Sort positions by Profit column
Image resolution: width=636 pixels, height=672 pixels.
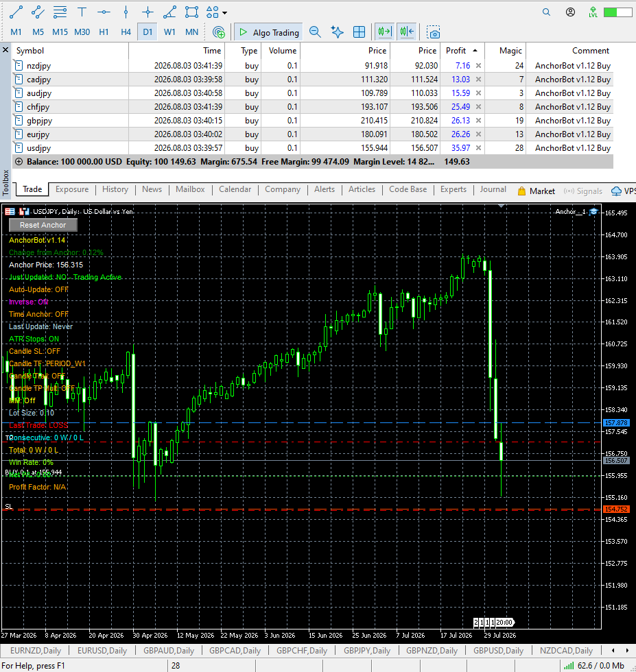(462, 51)
